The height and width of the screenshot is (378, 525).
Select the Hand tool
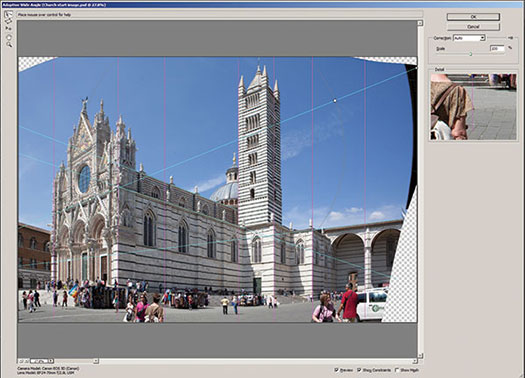9,37
